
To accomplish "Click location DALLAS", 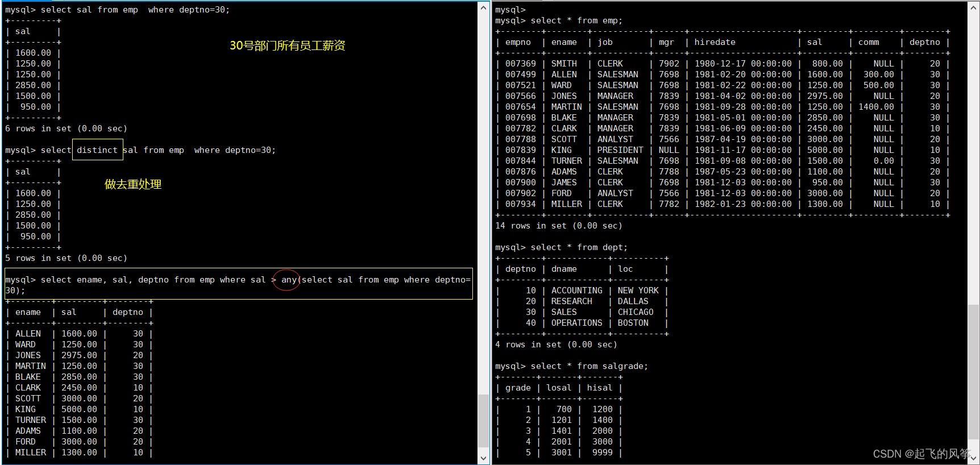I will 633,301.
